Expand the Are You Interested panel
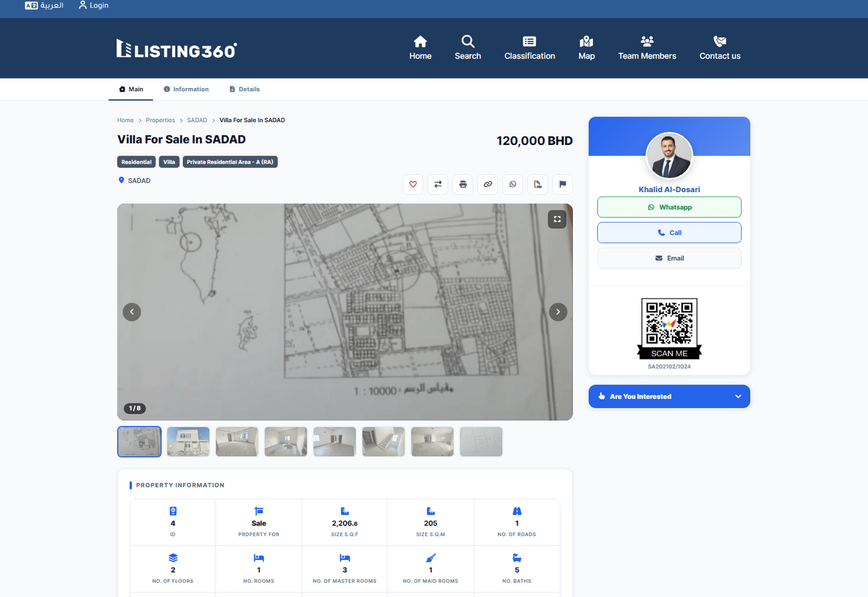Viewport: 868px width, 597px height. [x=669, y=397]
